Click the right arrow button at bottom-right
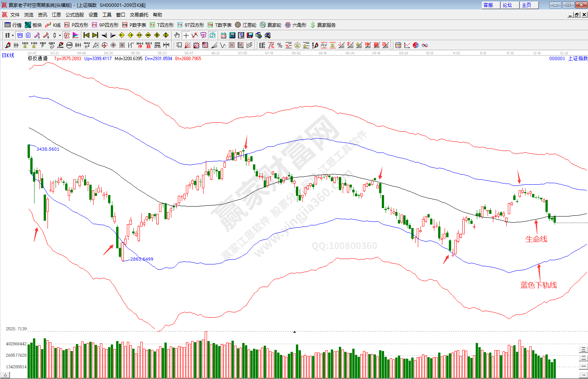The height and width of the screenshot is (379, 588). click(584, 375)
